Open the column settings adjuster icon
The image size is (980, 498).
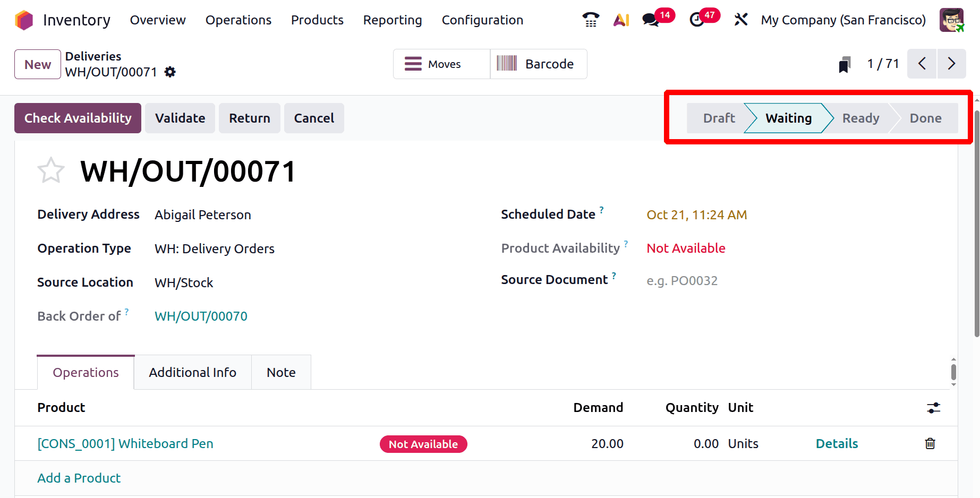click(933, 408)
